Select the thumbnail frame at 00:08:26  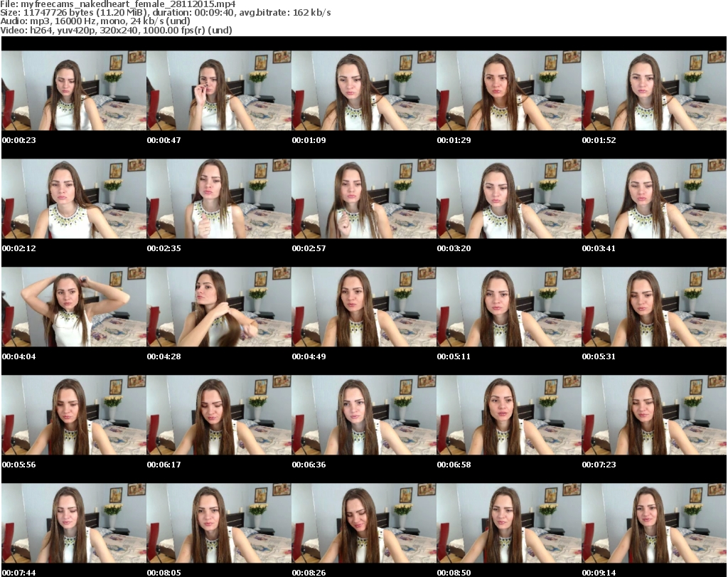click(364, 524)
